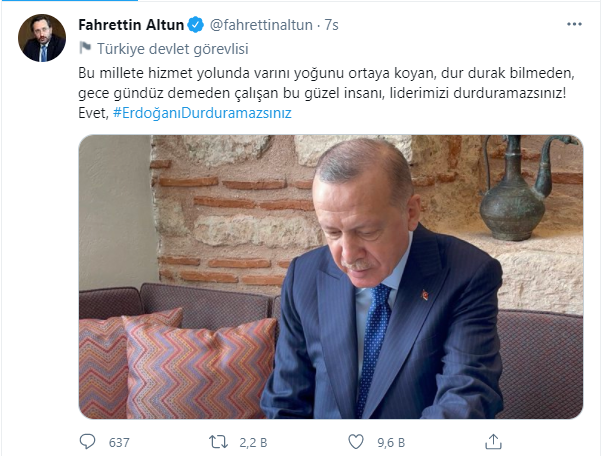The image size is (604, 456).
Task: Open the three-dot more options menu
Action: [574, 24]
